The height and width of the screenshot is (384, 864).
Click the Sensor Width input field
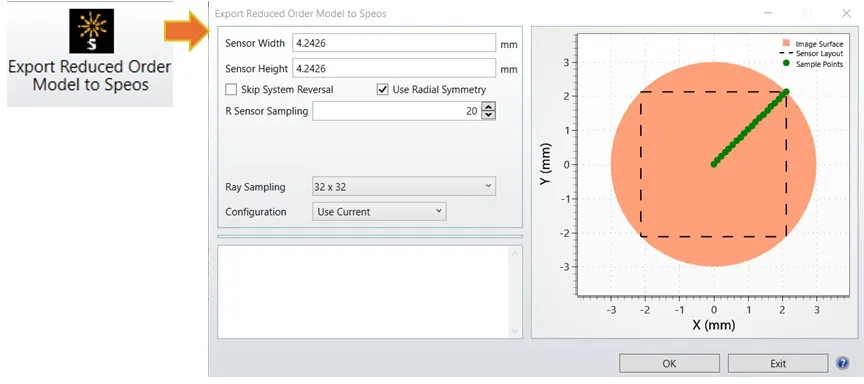pos(394,43)
